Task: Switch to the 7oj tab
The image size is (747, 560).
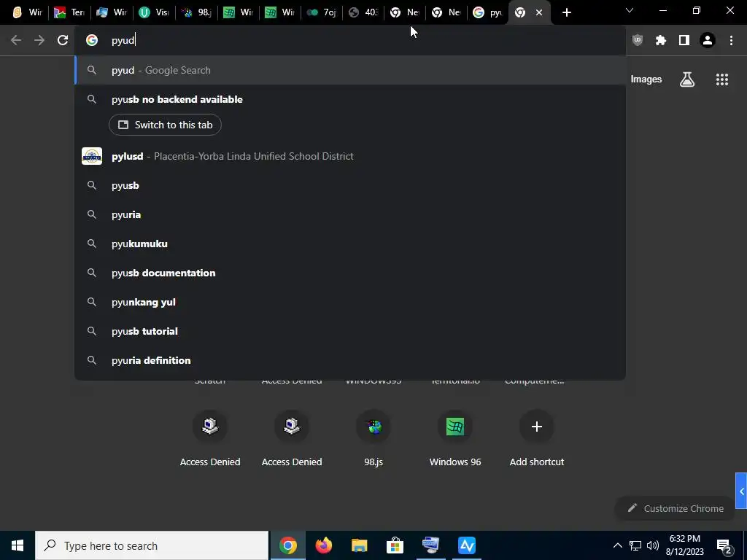Action: 322,12
